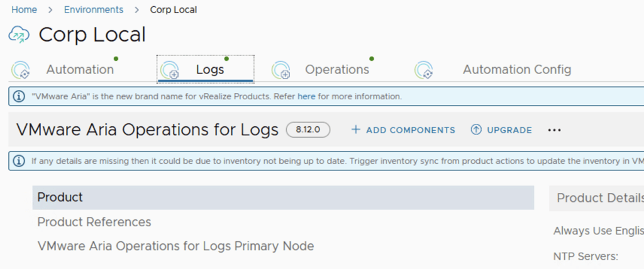This screenshot has height=269, width=644.
Task: Click the Automation Config product icon
Action: pyautogui.click(x=424, y=70)
